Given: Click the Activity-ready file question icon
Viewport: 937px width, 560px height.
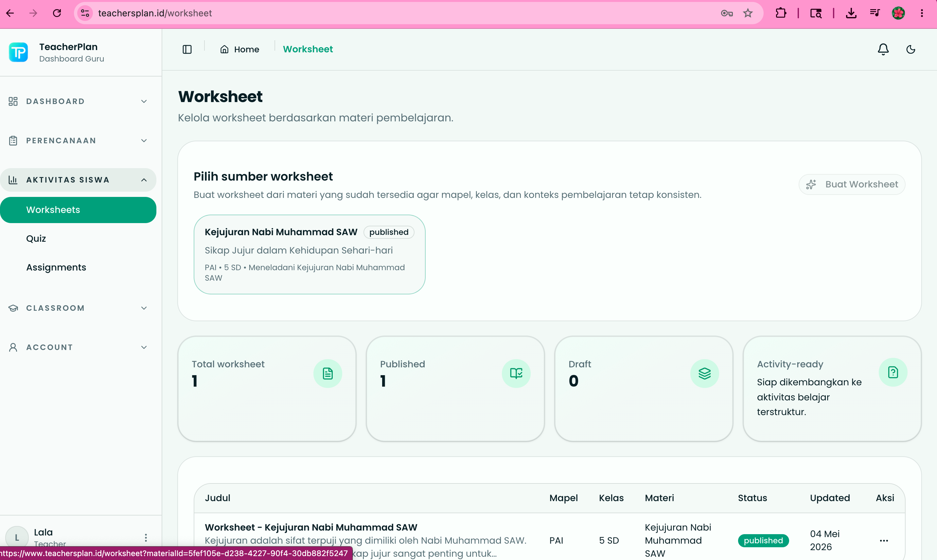Looking at the screenshot, I should coord(893,372).
